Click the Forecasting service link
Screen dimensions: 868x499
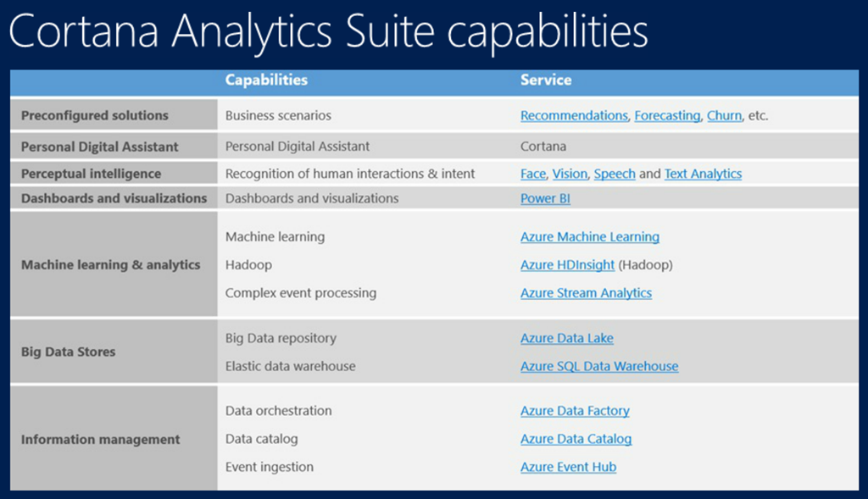tap(667, 115)
